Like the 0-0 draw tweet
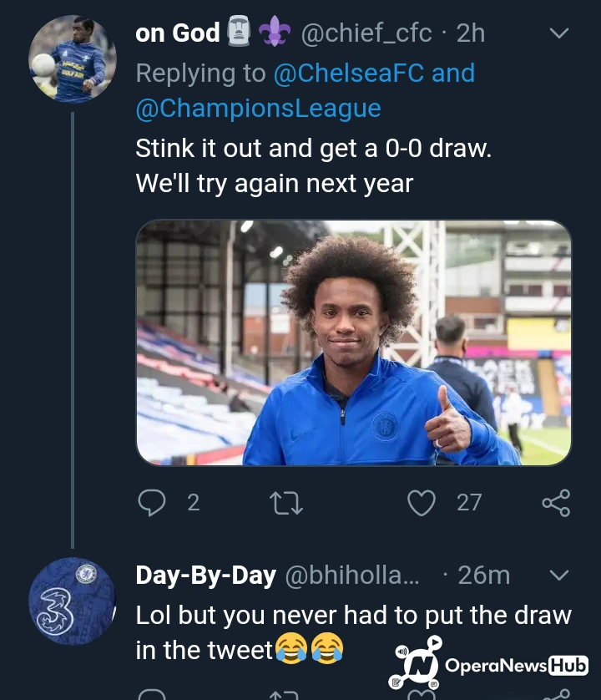 (422, 502)
